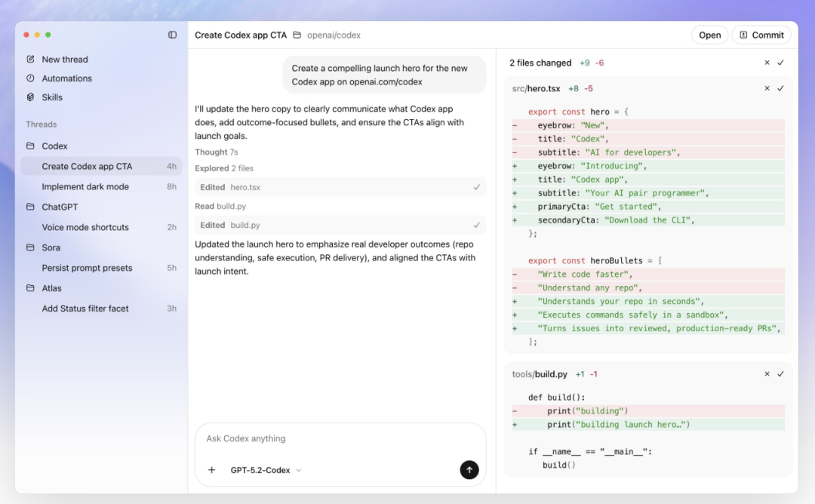Expand the Explored 2 files section

pyautogui.click(x=224, y=168)
